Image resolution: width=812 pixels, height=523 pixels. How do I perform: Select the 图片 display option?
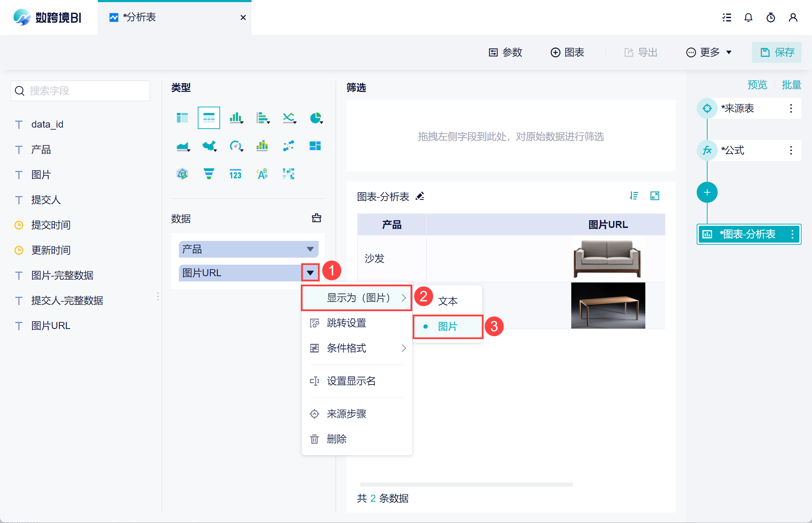(x=448, y=327)
